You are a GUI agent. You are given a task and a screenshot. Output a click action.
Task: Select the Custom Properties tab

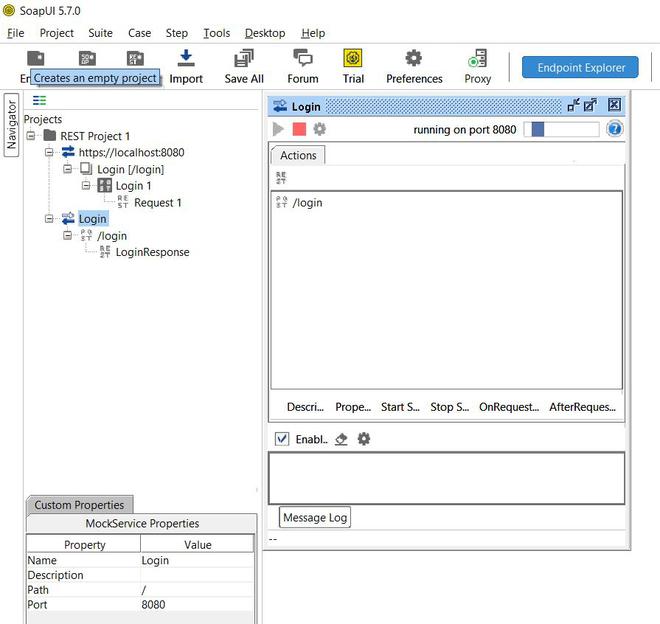tap(79, 505)
